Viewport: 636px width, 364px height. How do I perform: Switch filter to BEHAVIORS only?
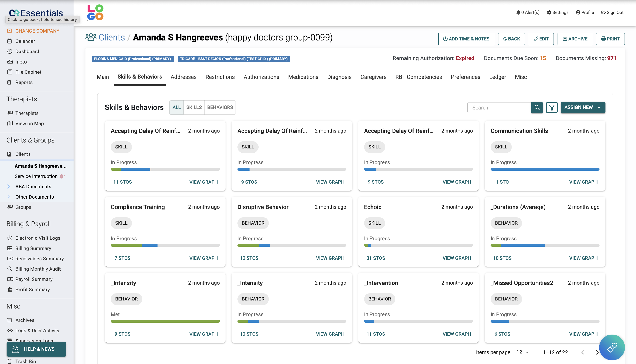[x=220, y=107]
